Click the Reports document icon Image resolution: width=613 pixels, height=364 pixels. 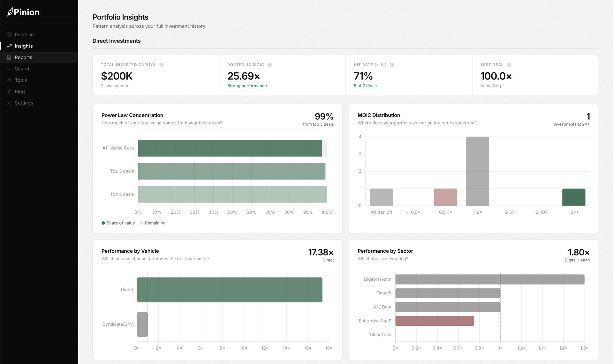coord(9,57)
